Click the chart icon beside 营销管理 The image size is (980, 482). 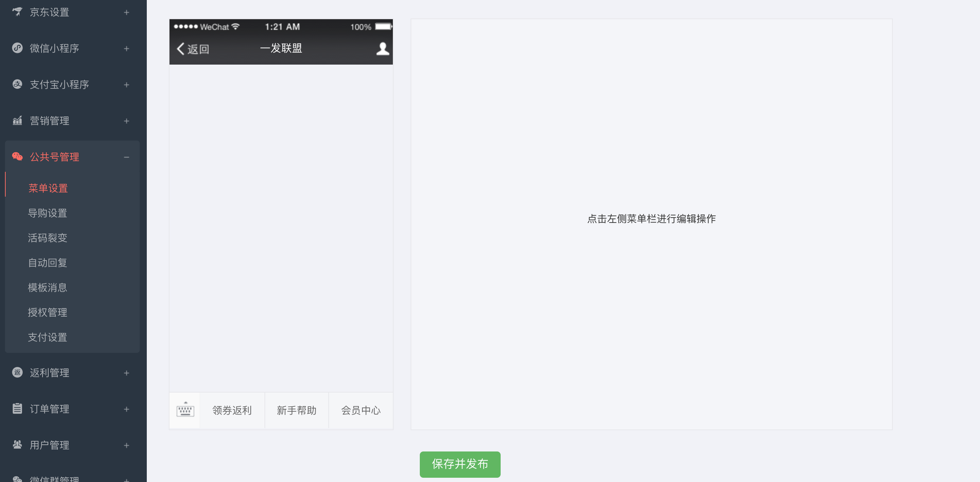click(x=17, y=121)
